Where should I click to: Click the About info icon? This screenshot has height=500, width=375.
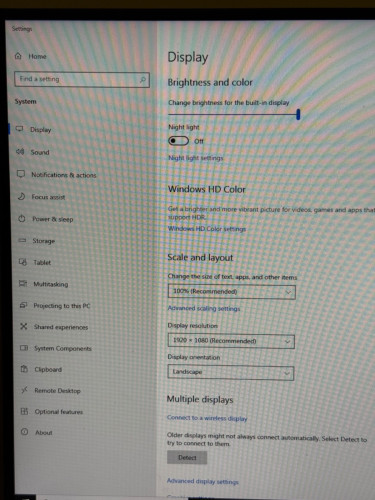(24, 432)
